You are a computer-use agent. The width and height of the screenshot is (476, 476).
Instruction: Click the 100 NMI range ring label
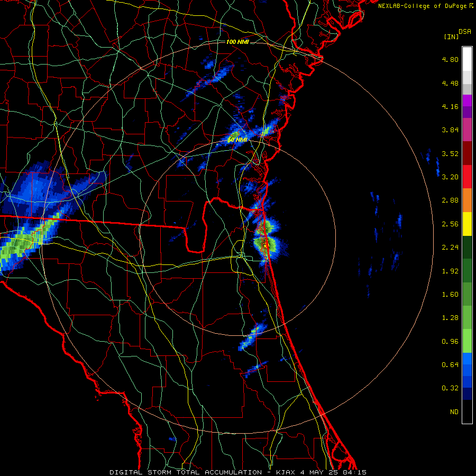click(x=237, y=42)
